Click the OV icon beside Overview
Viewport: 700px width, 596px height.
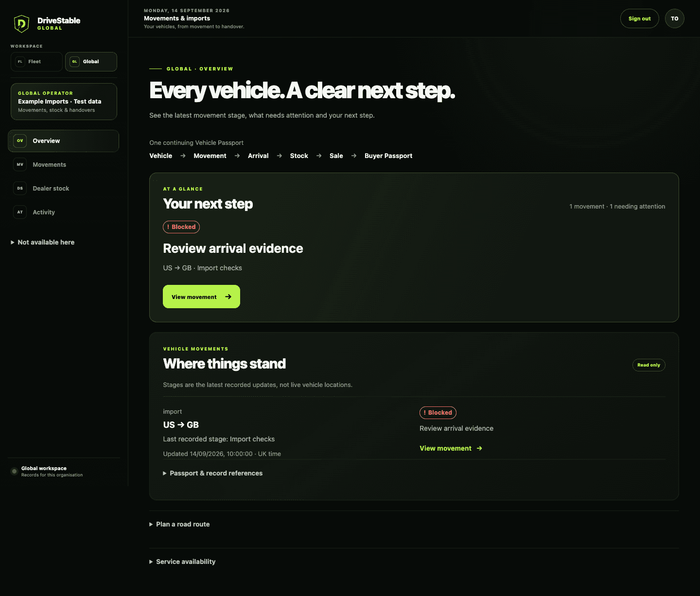(20, 141)
